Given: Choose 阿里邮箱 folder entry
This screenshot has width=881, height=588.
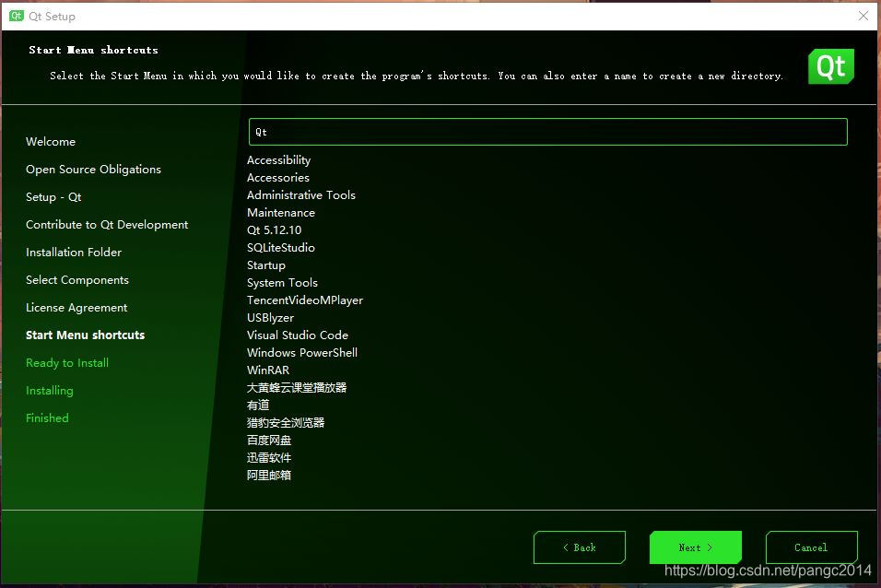Looking at the screenshot, I should tap(269, 475).
